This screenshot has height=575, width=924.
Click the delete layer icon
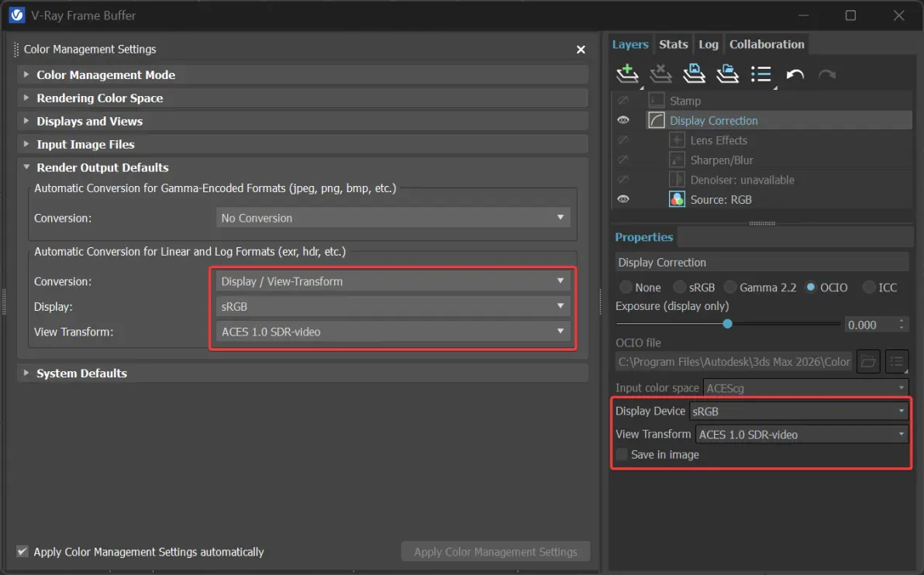tap(660, 74)
